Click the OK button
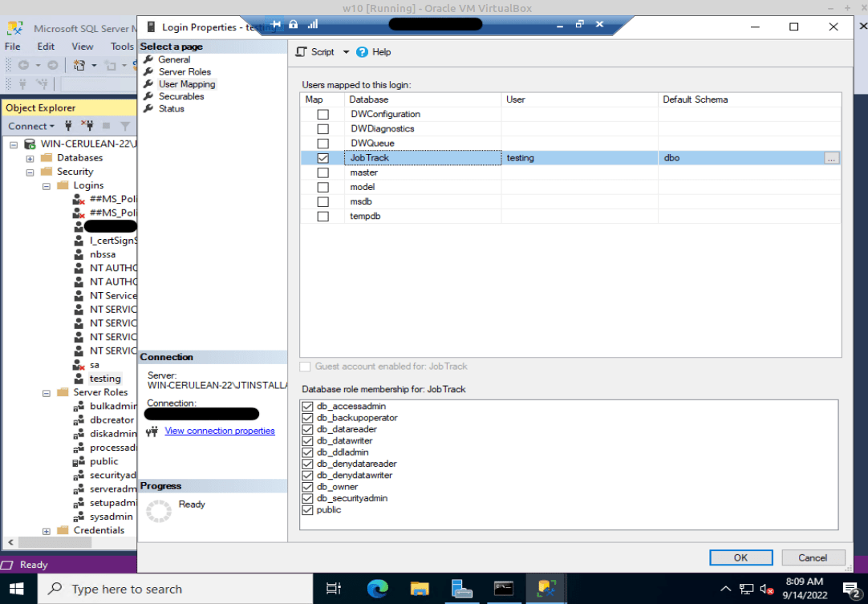The height and width of the screenshot is (604, 868). point(740,557)
